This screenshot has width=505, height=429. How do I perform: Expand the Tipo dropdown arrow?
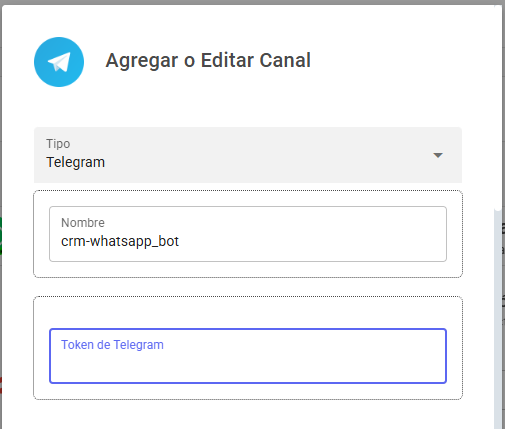(438, 155)
